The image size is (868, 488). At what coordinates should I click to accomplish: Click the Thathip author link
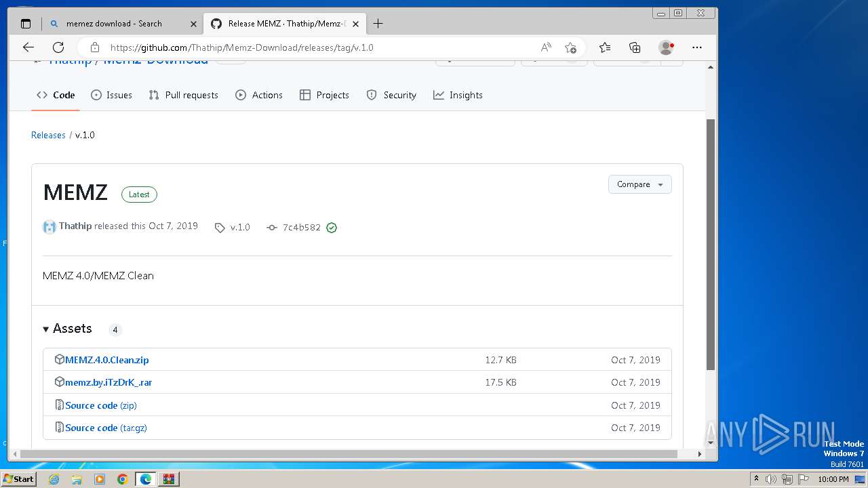pos(75,226)
